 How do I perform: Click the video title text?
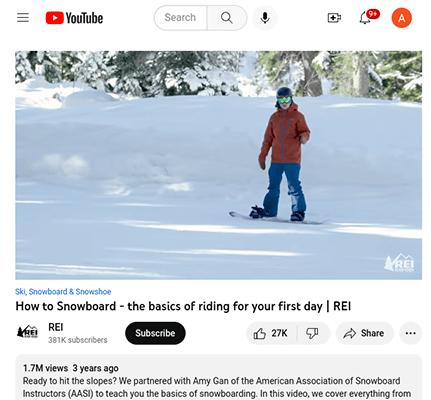coord(183,306)
